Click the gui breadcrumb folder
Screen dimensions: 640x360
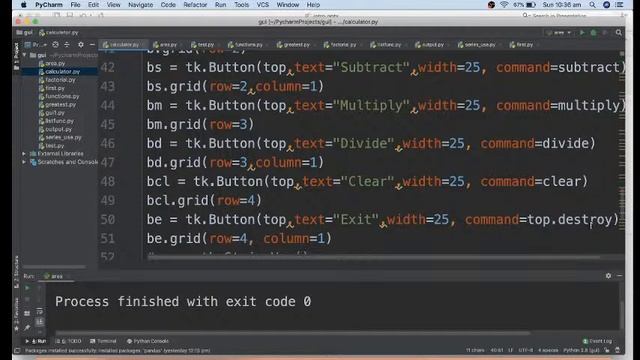pyautogui.click(x=24, y=32)
